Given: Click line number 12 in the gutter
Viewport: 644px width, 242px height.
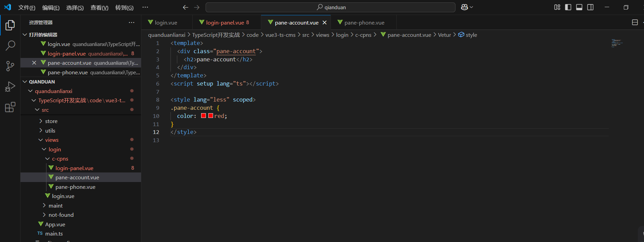Looking at the screenshot, I should pos(156,132).
